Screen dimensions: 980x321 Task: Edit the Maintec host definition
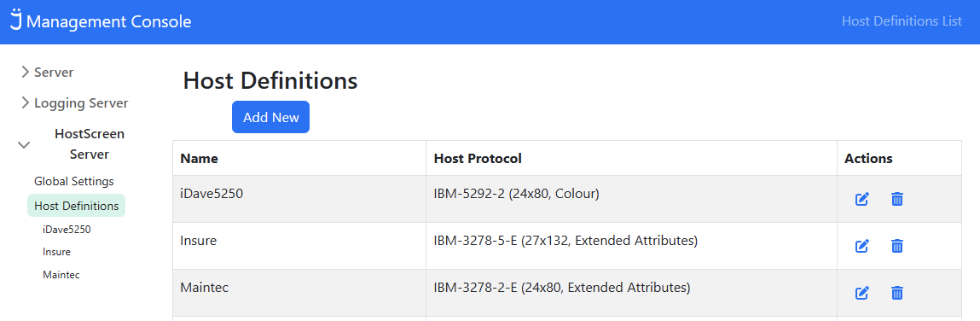point(862,294)
